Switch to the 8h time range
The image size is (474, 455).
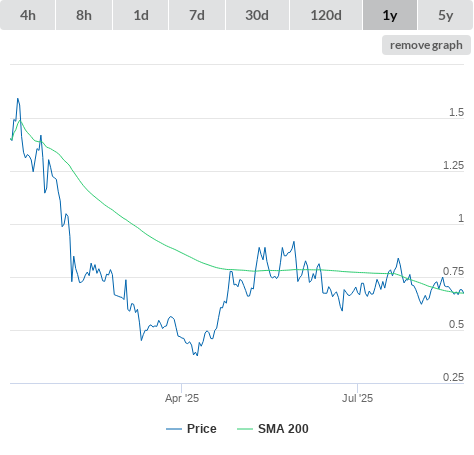pos(84,15)
